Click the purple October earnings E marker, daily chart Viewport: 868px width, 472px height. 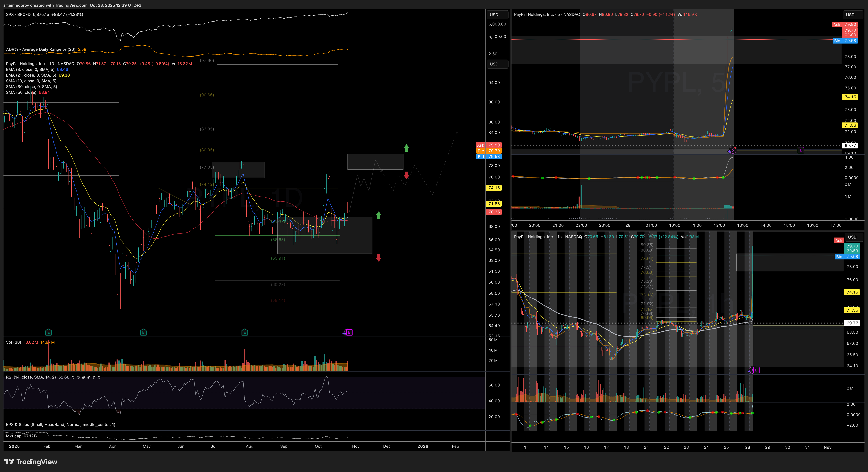coord(349,332)
